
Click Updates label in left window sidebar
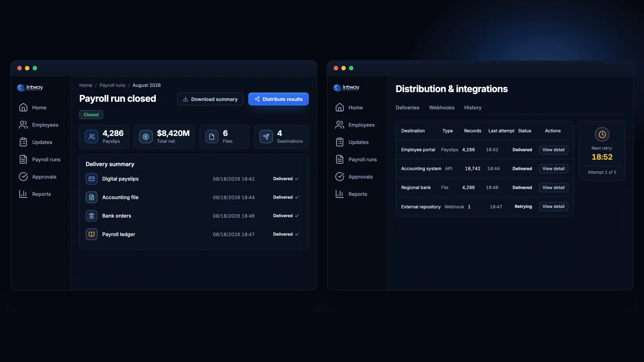pos(42,142)
